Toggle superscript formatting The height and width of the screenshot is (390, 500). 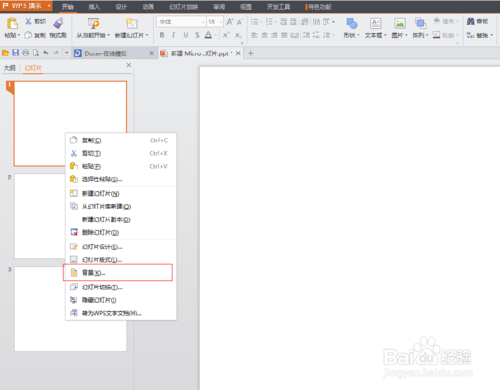click(226, 35)
